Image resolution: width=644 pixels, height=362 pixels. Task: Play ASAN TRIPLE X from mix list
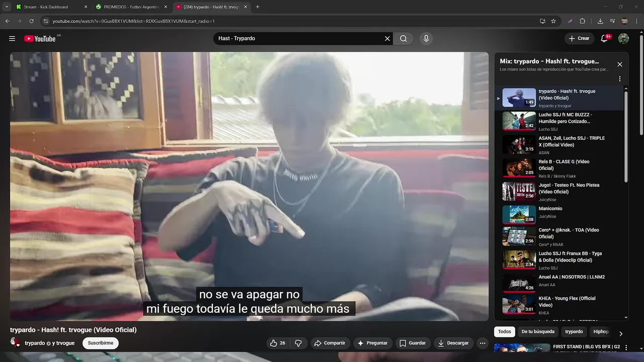[x=558, y=145]
